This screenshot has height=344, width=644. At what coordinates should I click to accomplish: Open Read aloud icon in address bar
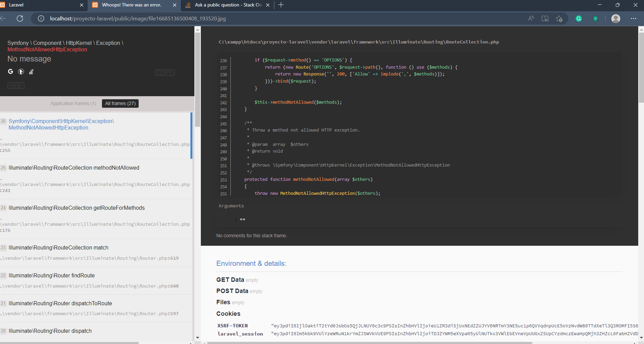[531, 18]
